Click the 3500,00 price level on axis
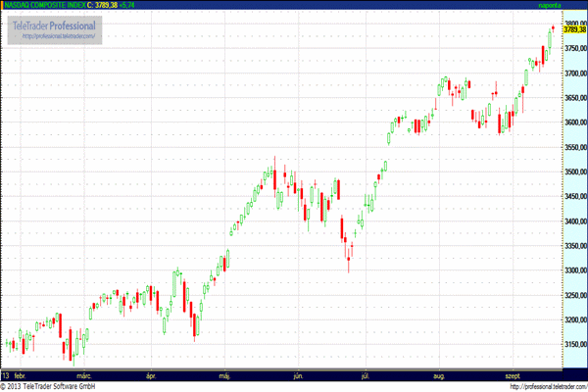Viewport: 588px width, 392px height. (x=574, y=172)
